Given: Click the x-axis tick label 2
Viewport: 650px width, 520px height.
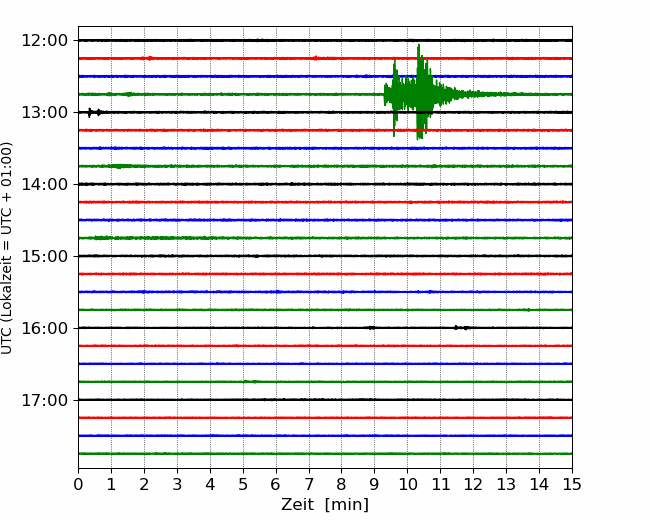Looking at the screenshot, I should 144,484.
